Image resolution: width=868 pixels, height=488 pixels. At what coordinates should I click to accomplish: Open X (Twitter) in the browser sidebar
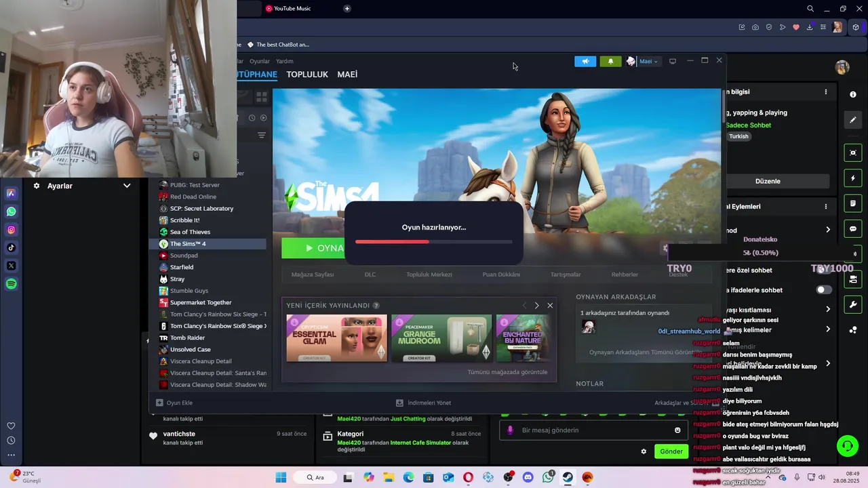pyautogui.click(x=12, y=266)
